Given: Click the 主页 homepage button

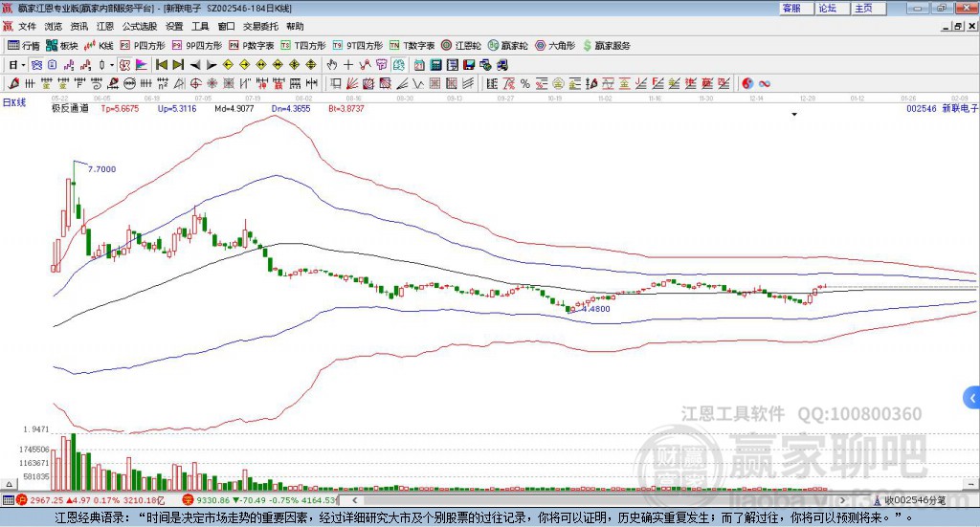Looking at the screenshot, I should click(868, 8).
